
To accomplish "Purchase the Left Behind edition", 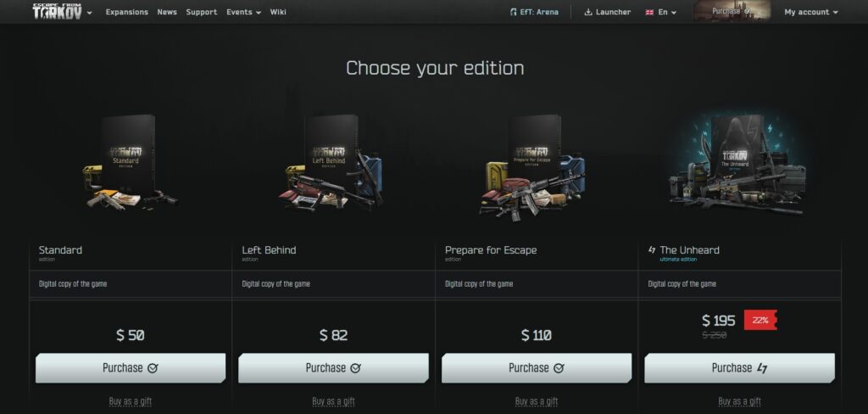I will click(333, 368).
